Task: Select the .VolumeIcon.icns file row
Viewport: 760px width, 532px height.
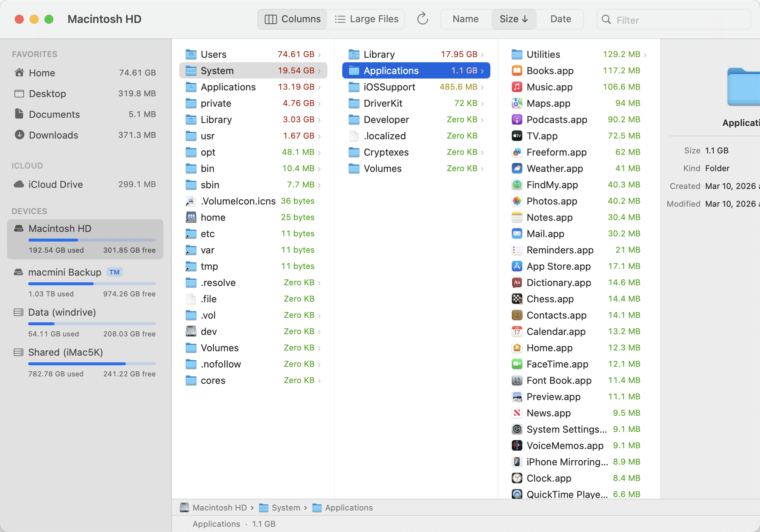Action: point(253,201)
